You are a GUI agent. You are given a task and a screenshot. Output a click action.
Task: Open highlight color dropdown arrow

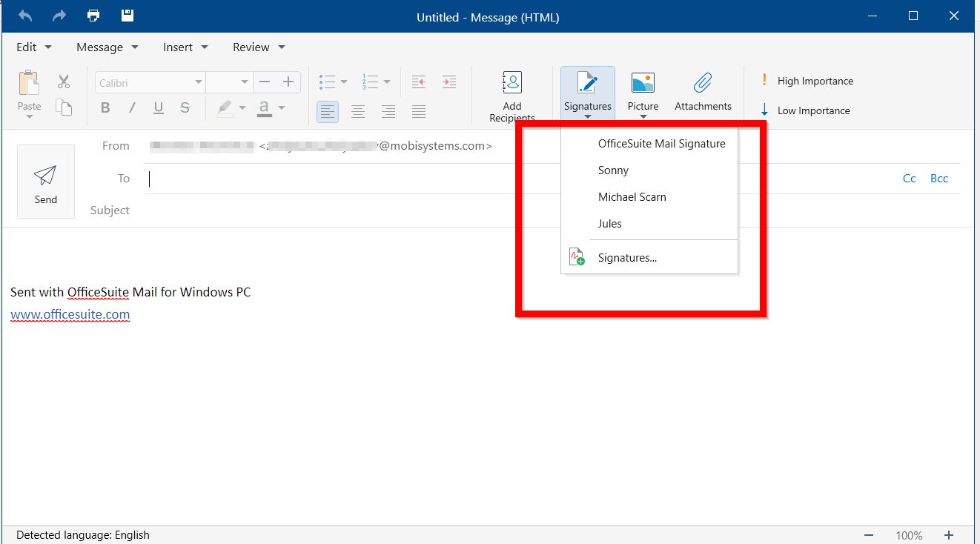click(242, 108)
